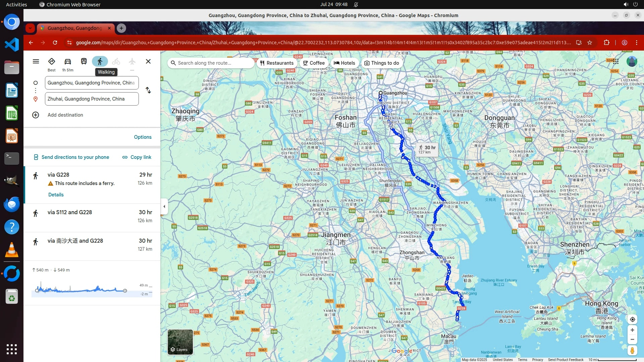Swap starting point and destination
This screenshot has width=644, height=362.
tap(148, 90)
